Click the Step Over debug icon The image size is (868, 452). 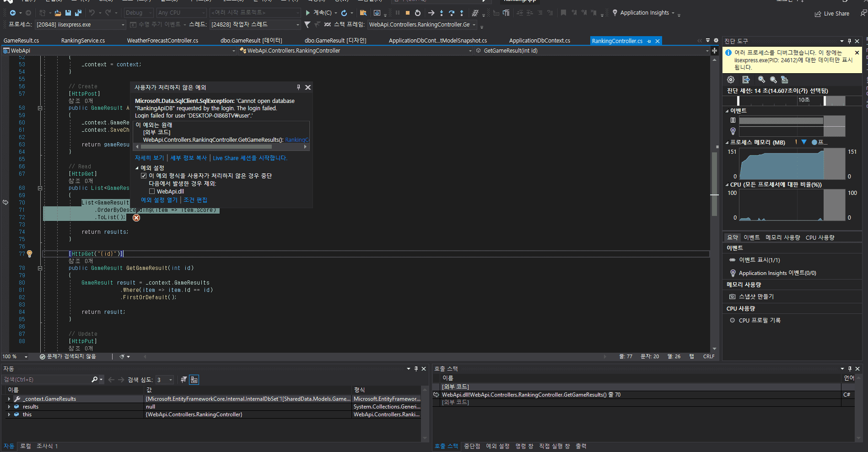coord(451,13)
